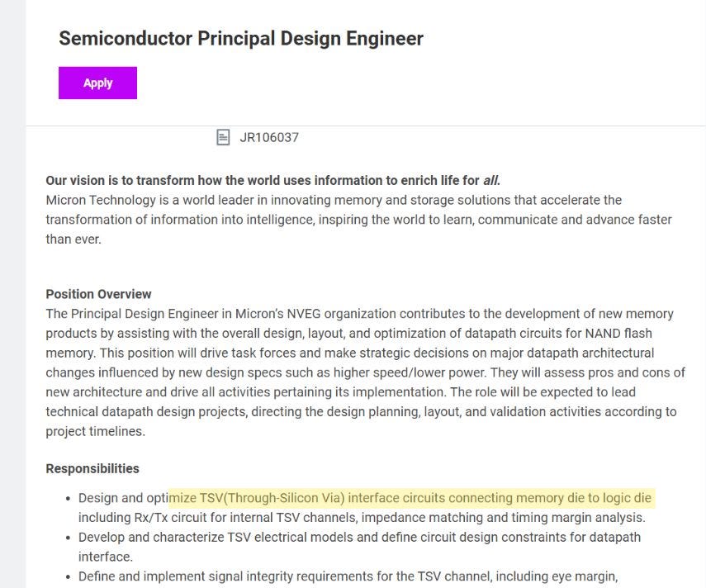Click the Semiconductor Principal Design Engineer title
Viewport: 706px width, 588px height.
click(241, 38)
